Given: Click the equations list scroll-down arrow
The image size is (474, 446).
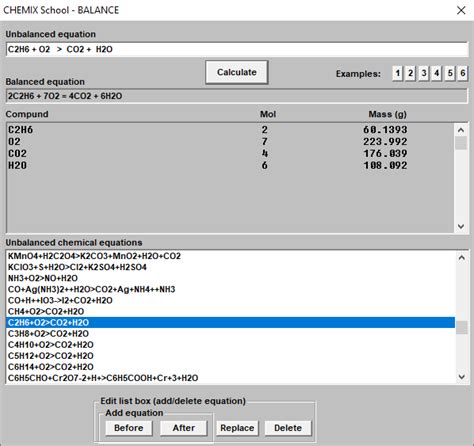Looking at the screenshot, I should [462, 377].
